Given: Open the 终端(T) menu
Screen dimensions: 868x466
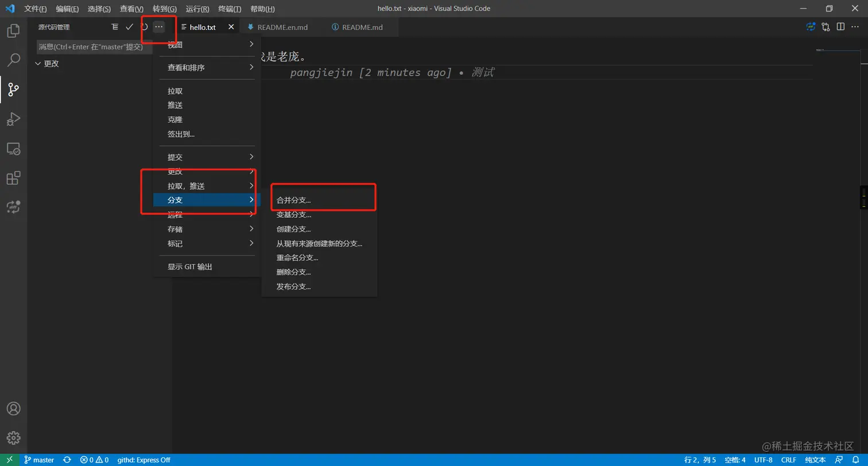Looking at the screenshot, I should click(230, 9).
